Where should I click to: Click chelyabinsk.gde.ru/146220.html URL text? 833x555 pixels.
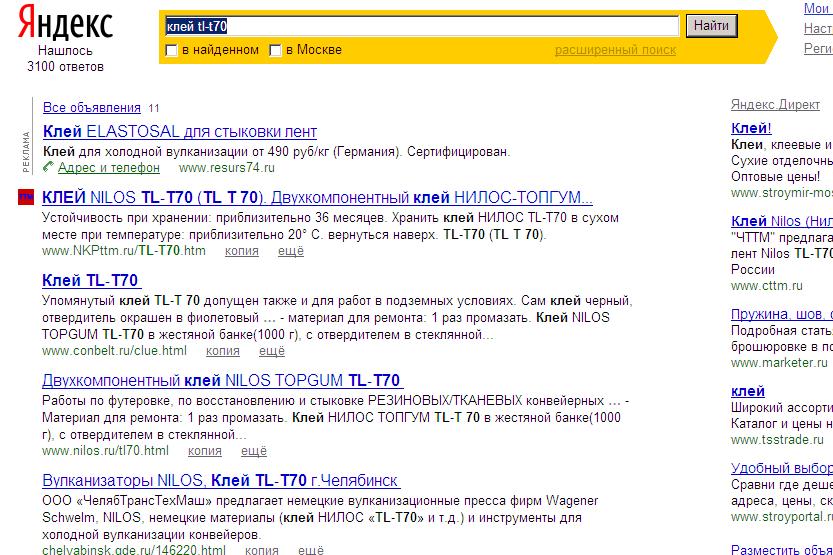pos(134,550)
